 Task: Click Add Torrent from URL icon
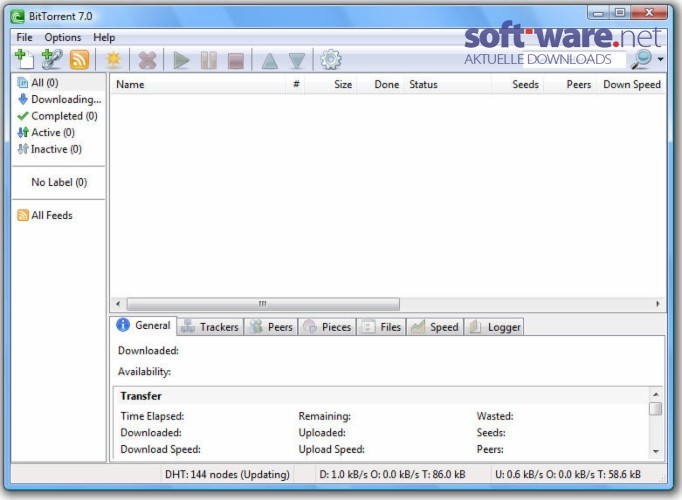(x=52, y=60)
